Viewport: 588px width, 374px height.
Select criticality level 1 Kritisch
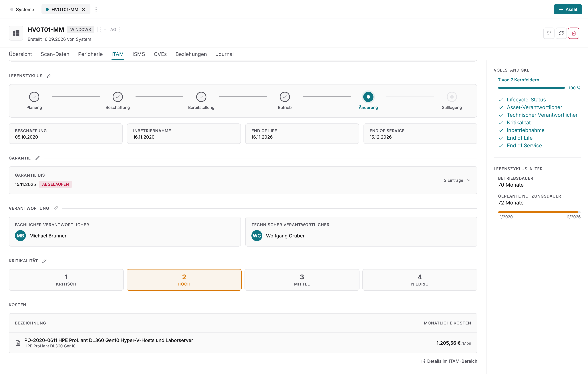coord(66,280)
